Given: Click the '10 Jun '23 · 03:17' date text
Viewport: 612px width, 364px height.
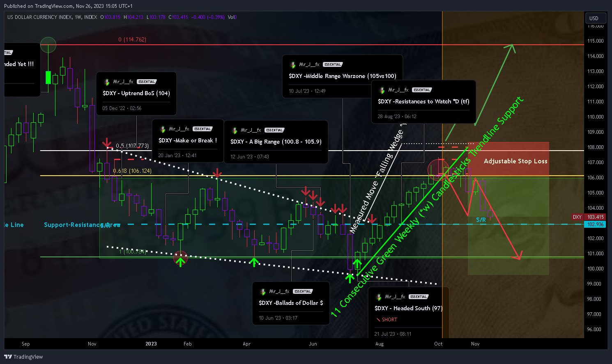Looking at the screenshot, I should point(278,318).
